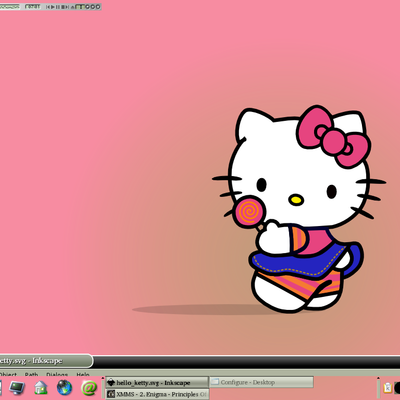Launch the green @ email icon

coord(89,388)
